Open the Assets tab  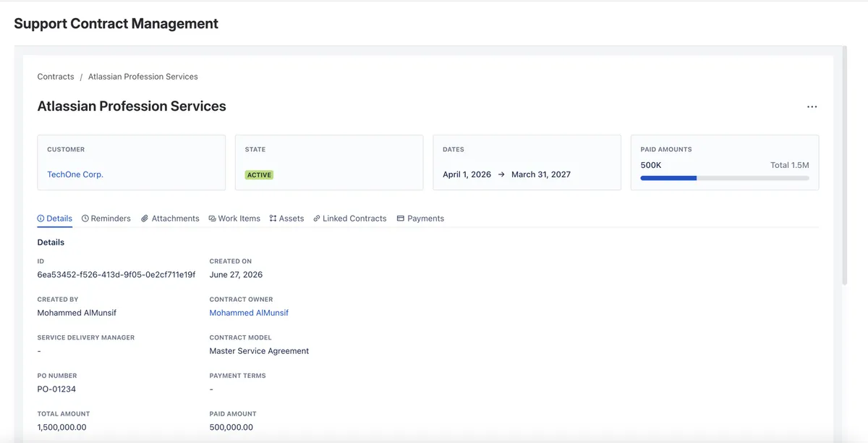click(286, 219)
